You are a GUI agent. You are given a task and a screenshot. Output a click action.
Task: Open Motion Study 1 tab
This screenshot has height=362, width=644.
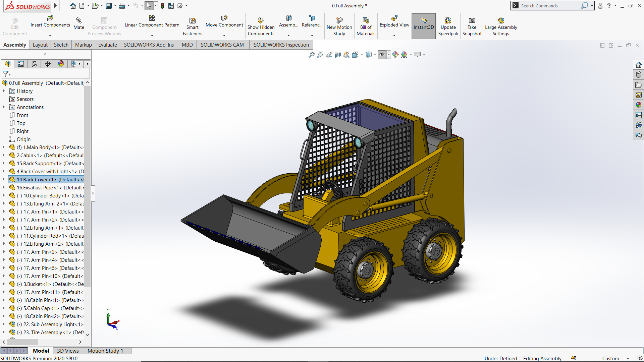pyautogui.click(x=105, y=351)
